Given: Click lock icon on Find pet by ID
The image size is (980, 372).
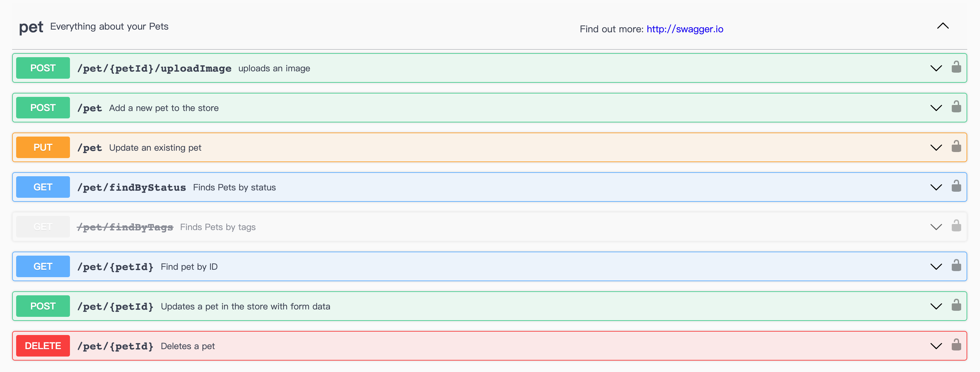Looking at the screenshot, I should click(x=956, y=265).
